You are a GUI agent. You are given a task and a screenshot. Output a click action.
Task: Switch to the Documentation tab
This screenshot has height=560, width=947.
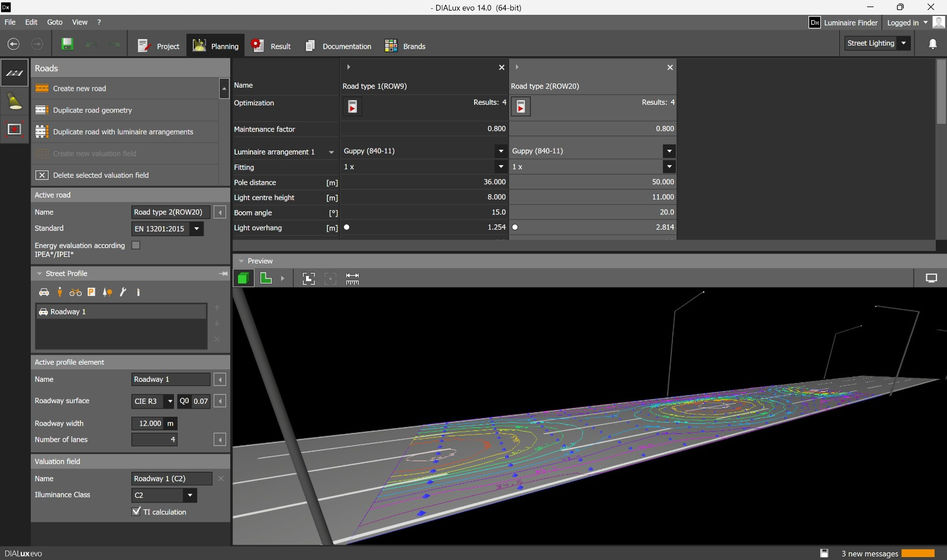[x=339, y=46]
